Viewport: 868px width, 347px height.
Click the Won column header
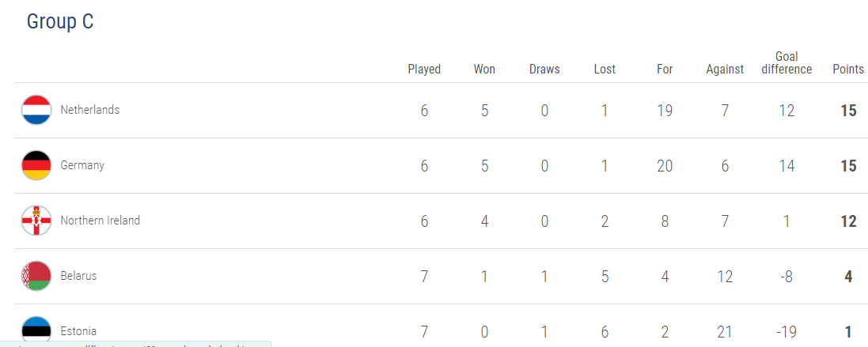[x=484, y=70]
